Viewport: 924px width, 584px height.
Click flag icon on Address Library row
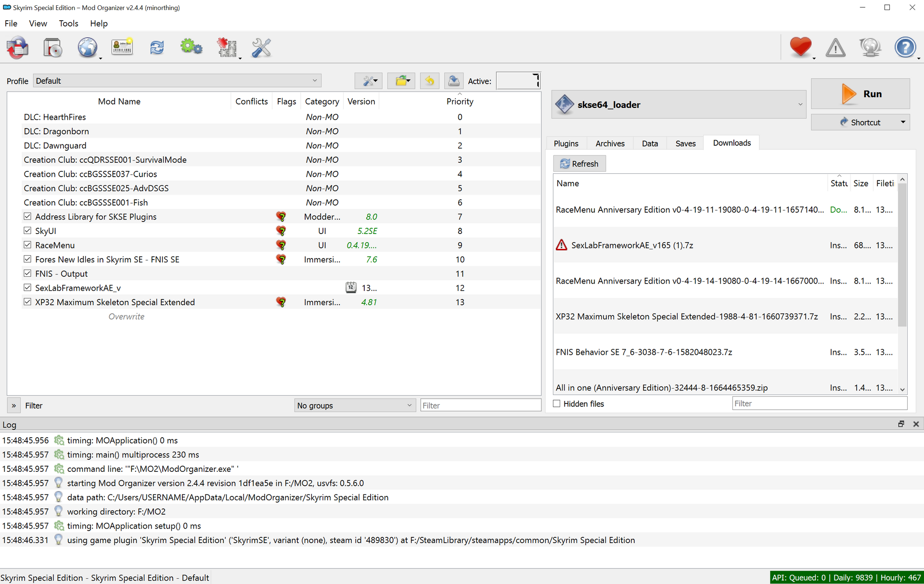281,217
